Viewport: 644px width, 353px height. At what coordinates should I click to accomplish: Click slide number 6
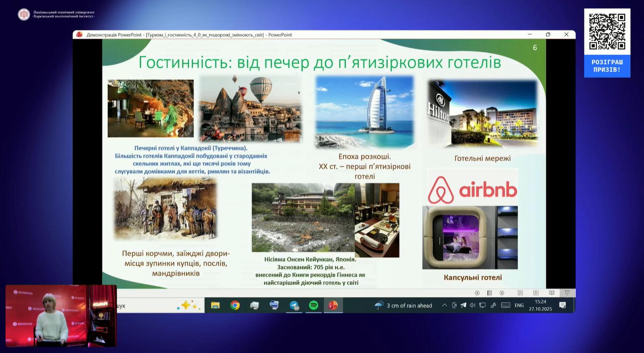pyautogui.click(x=535, y=48)
